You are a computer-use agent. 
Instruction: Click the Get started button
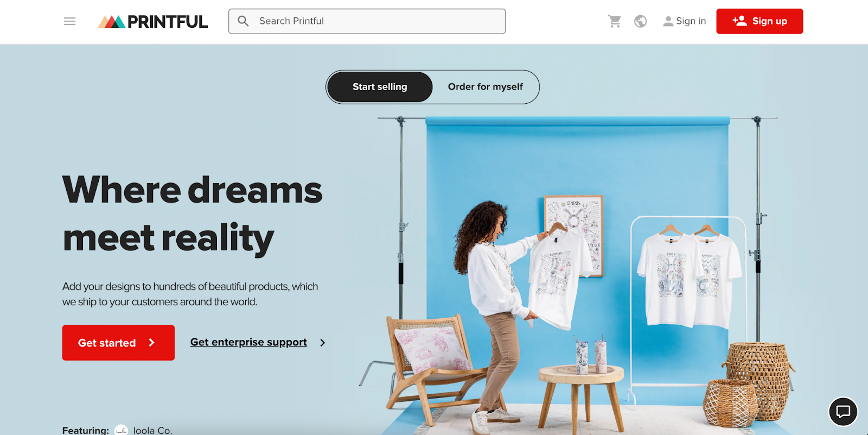(x=118, y=343)
